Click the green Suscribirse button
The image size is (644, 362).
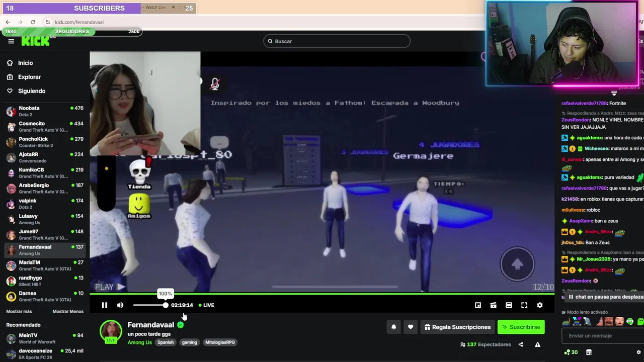(521, 327)
